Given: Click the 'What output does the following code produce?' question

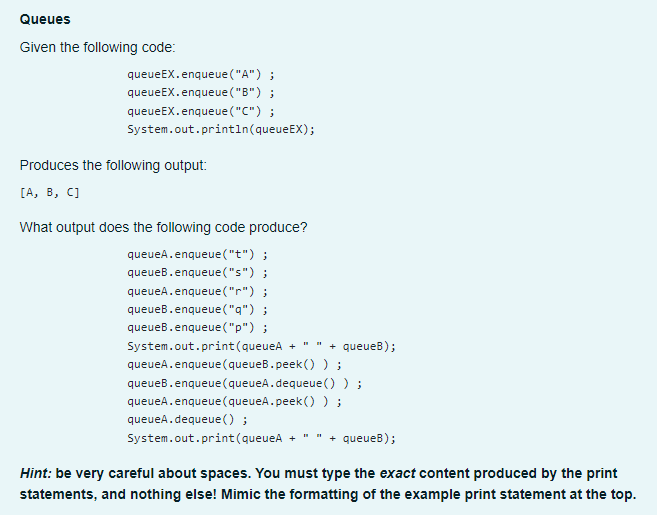Looking at the screenshot, I should (x=163, y=228).
